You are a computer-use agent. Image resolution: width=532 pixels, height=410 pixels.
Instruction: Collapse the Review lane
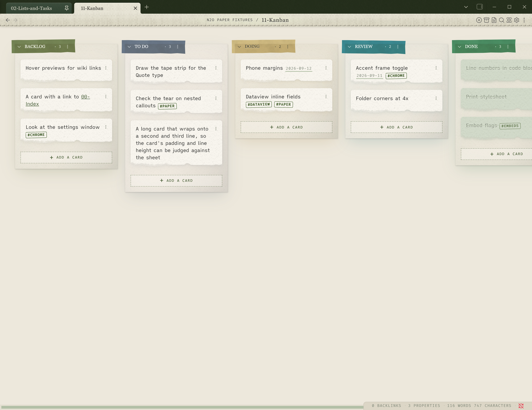click(349, 46)
